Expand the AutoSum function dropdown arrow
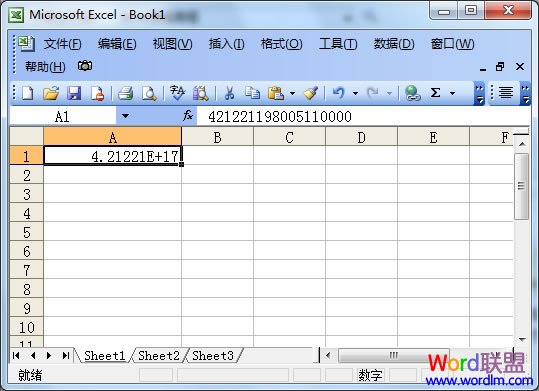The height and width of the screenshot is (391, 539). tap(452, 93)
